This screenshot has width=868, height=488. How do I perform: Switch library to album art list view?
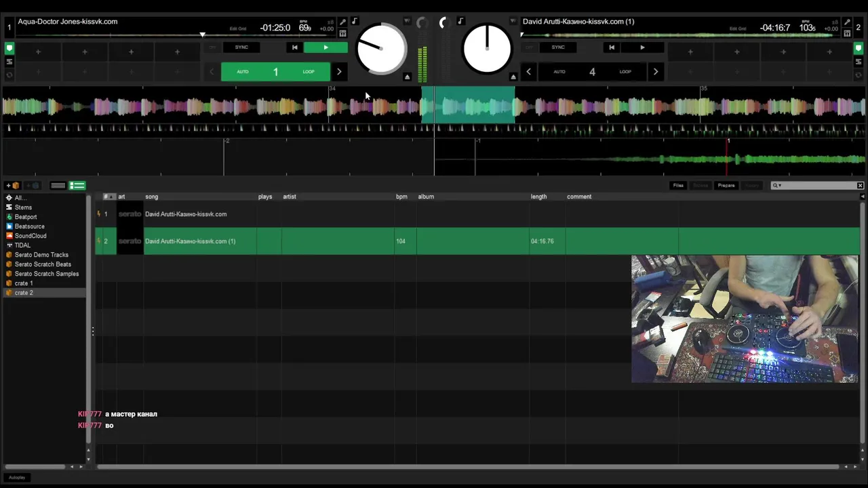[x=77, y=186]
